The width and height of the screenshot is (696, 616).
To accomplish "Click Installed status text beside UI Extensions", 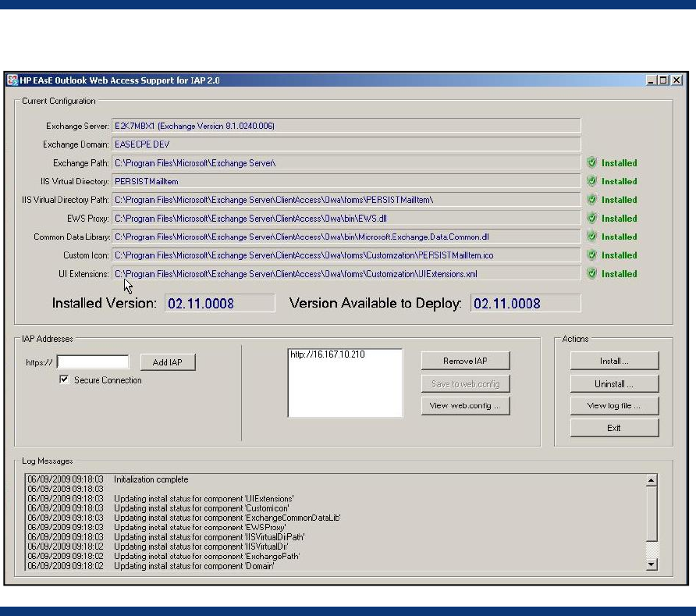I will coord(620,274).
